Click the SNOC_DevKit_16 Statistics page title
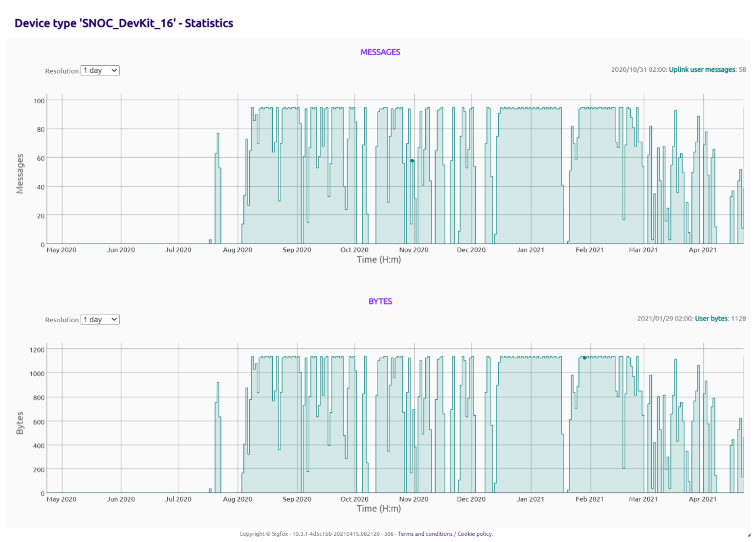756x542 pixels. (124, 23)
